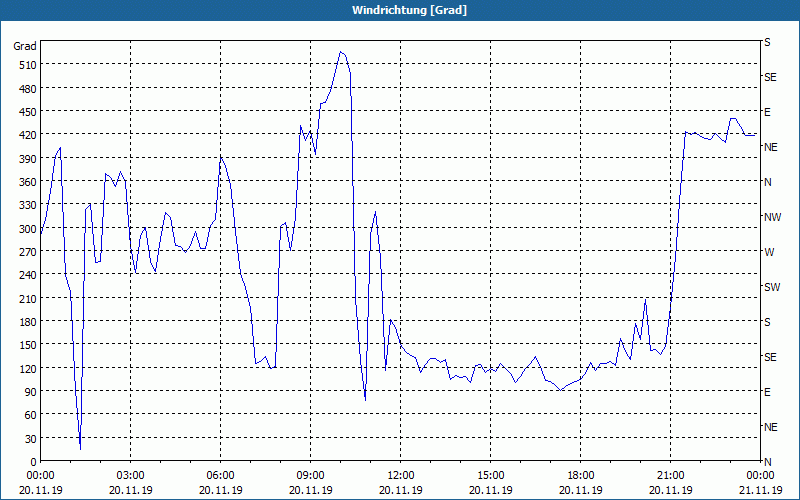Select the 120 y-axis value
800x500 pixels.
pos(28,368)
